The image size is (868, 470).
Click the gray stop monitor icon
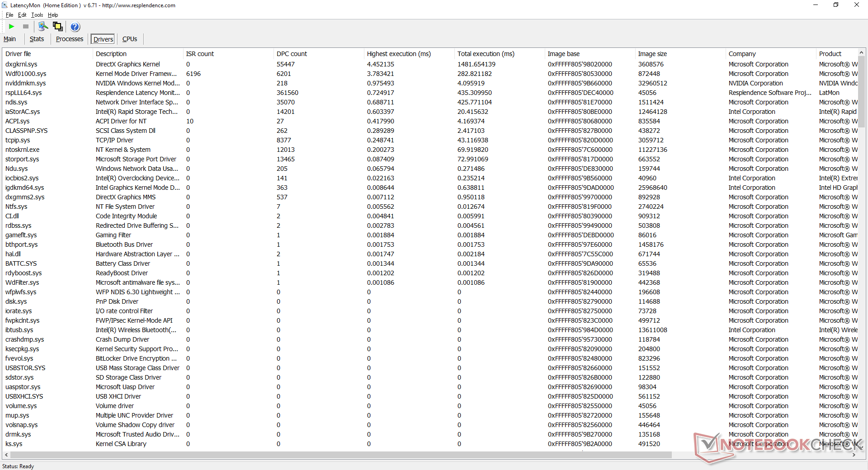click(x=26, y=27)
